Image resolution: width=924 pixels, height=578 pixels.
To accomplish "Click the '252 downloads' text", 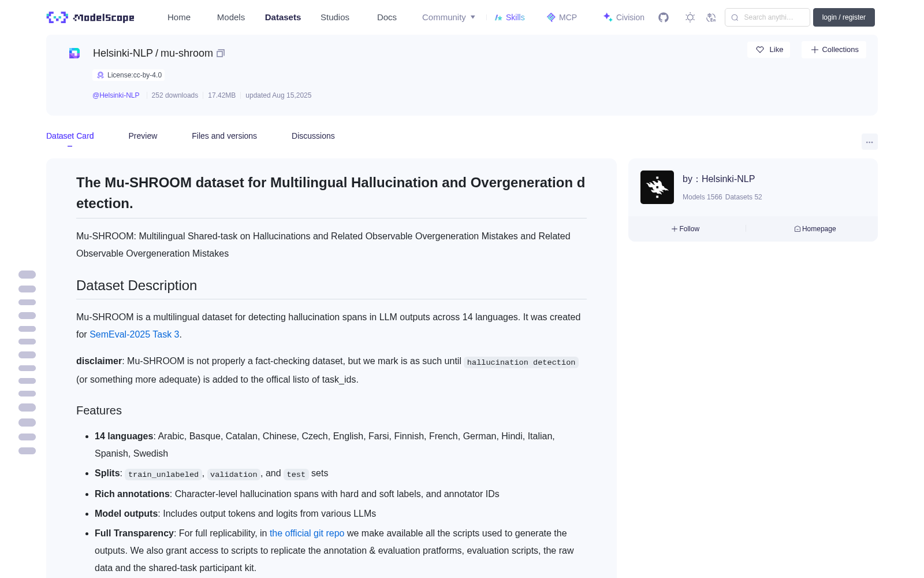I will pyautogui.click(x=175, y=95).
